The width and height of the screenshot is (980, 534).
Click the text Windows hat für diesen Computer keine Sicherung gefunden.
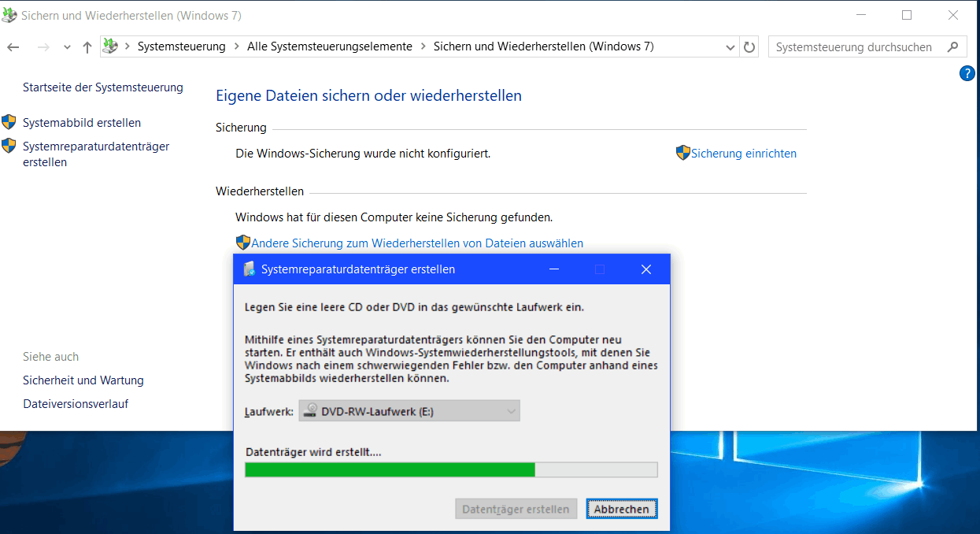tap(394, 217)
